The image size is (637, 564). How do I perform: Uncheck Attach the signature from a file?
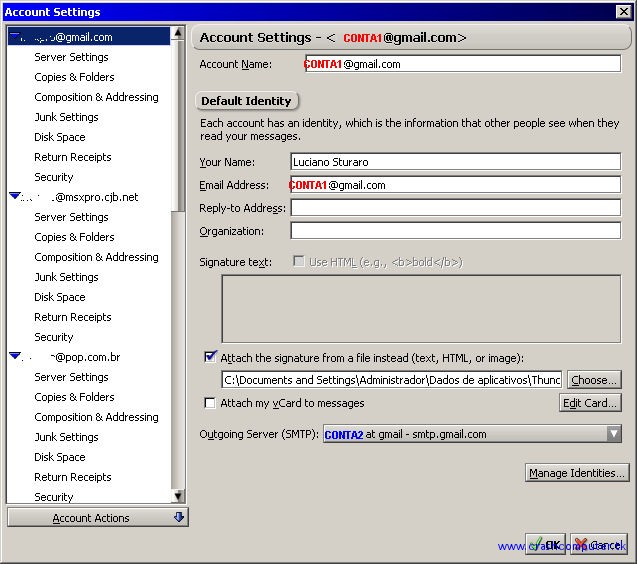click(x=210, y=357)
